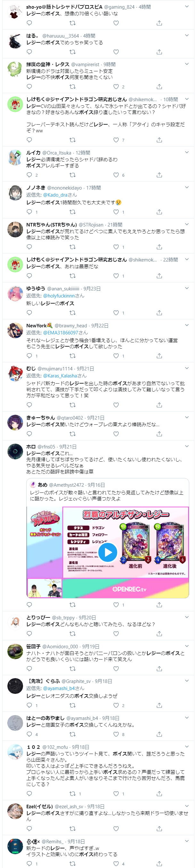Open the dropdown chevron on sho-yo's tweet
The image size is (196, 868).
tap(187, 6)
